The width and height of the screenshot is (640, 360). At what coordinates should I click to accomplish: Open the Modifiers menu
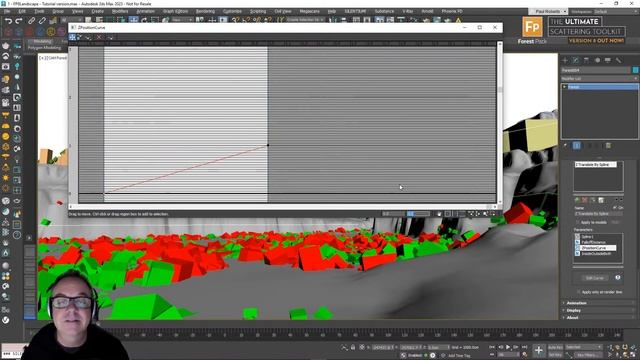pyautogui.click(x=120, y=11)
